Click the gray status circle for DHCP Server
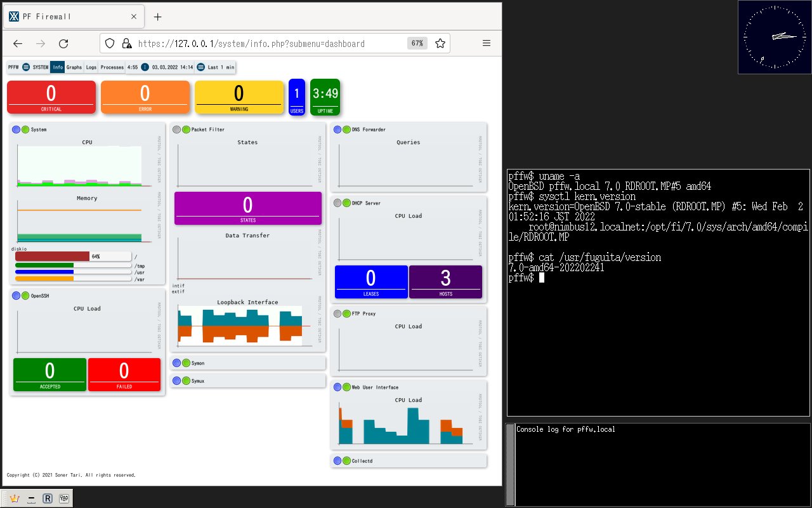 click(x=337, y=203)
